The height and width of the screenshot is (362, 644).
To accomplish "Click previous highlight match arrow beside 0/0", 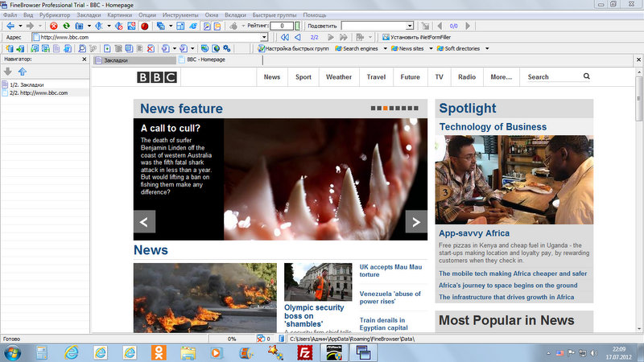I will tap(440, 26).
